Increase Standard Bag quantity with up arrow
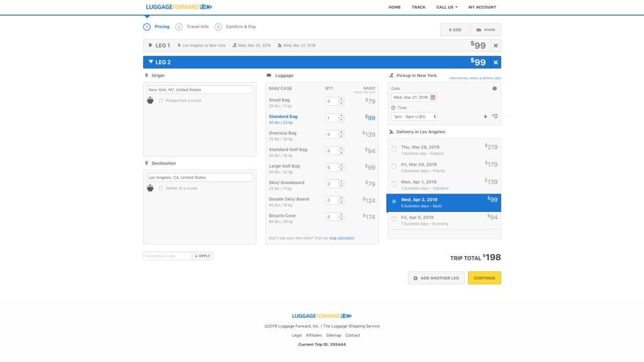Viewport: 644px width, 362px height. (341, 115)
